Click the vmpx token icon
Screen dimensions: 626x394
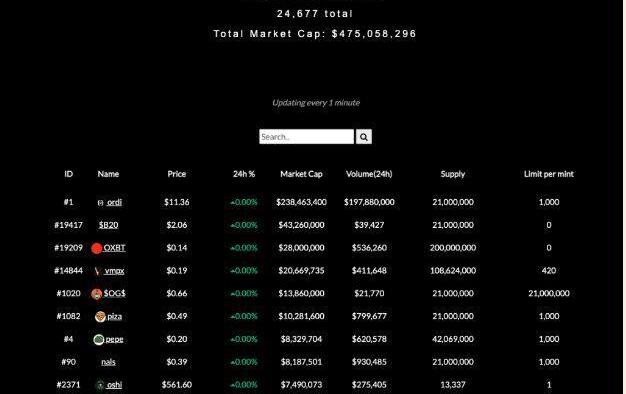pos(97,271)
